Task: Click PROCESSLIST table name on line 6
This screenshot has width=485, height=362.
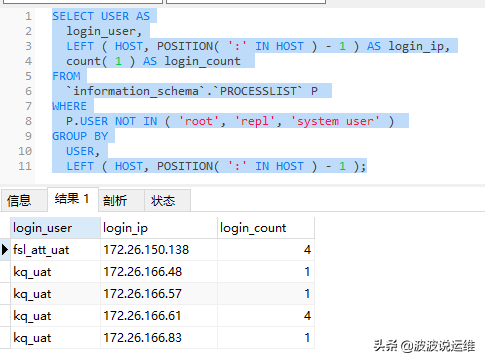Action: point(258,91)
